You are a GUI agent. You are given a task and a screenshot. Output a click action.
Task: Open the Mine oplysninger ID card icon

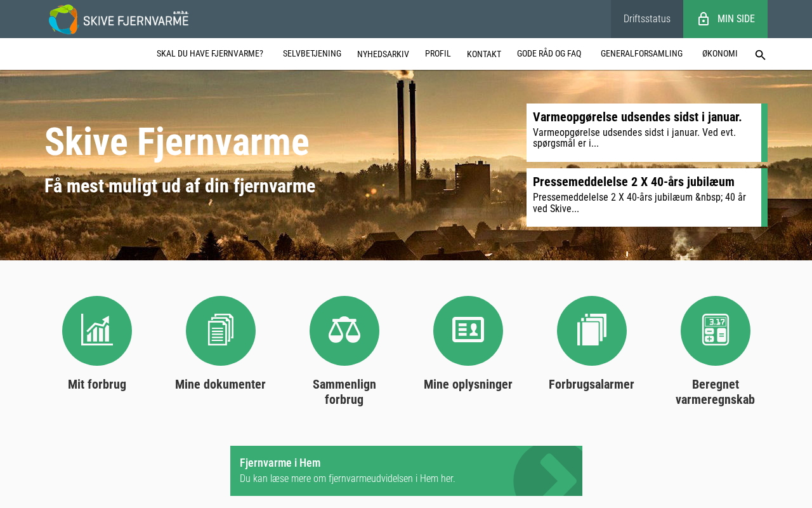pyautogui.click(x=468, y=331)
